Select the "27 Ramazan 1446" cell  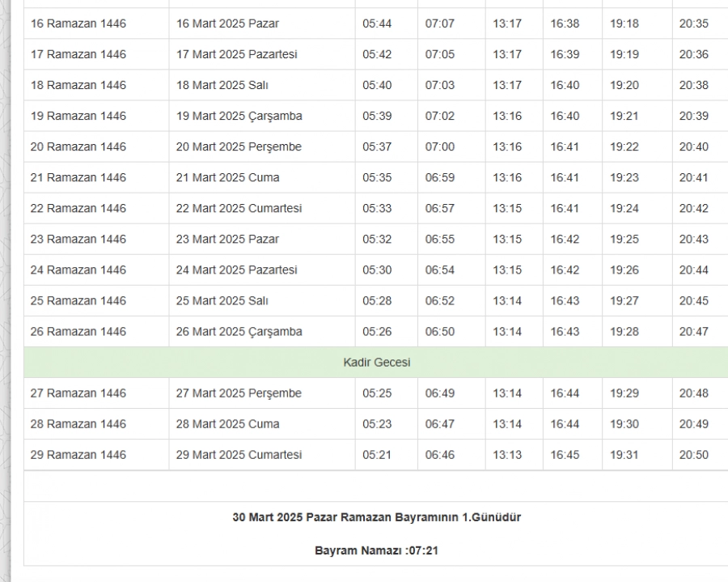point(78,393)
